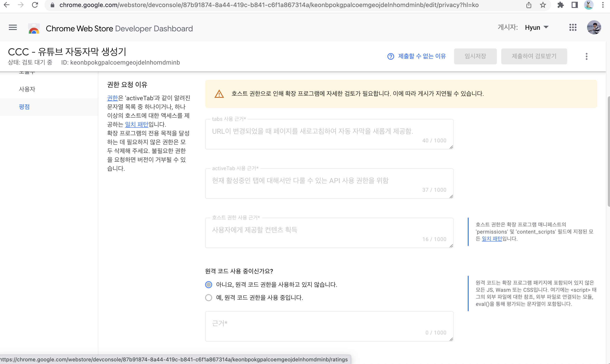610x364 pixels.
Task: Open 평점 in the left sidebar
Action: [24, 107]
